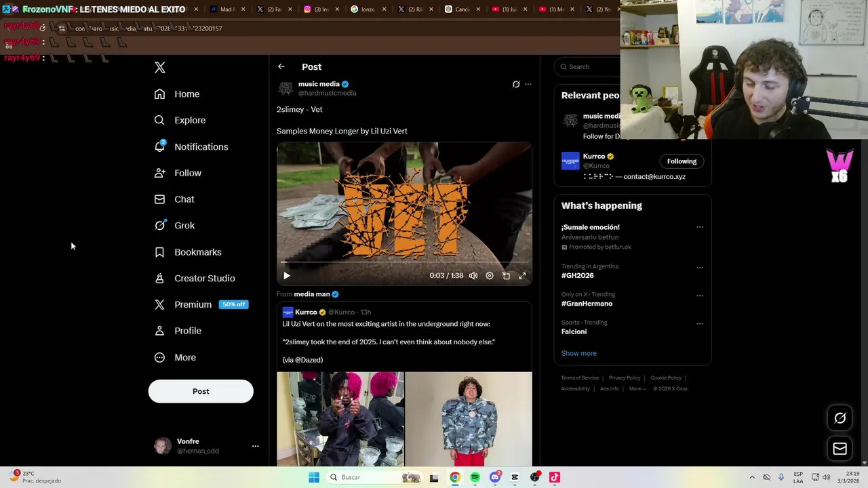Toggle picture-in-picture for the video

(x=506, y=276)
